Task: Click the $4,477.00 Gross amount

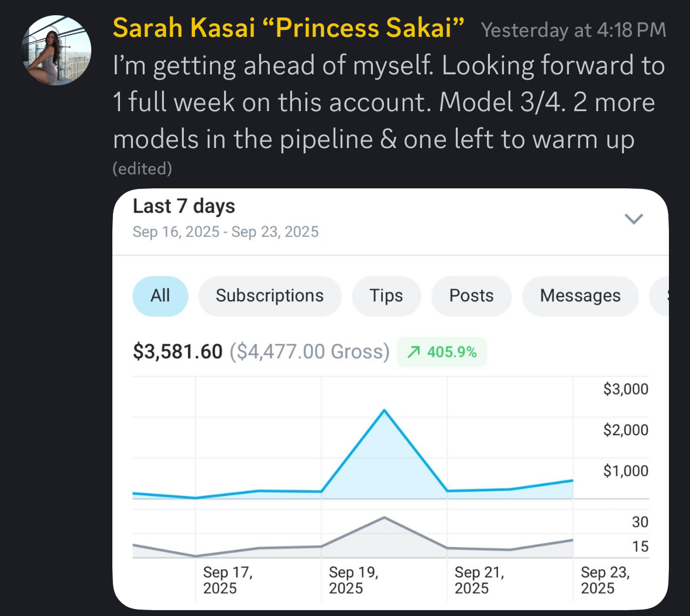Action: click(309, 352)
